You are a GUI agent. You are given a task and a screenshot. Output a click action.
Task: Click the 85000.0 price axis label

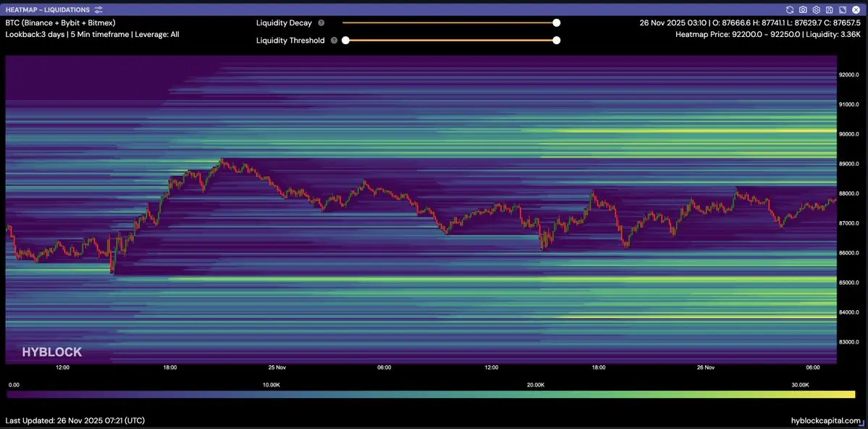[x=848, y=283]
